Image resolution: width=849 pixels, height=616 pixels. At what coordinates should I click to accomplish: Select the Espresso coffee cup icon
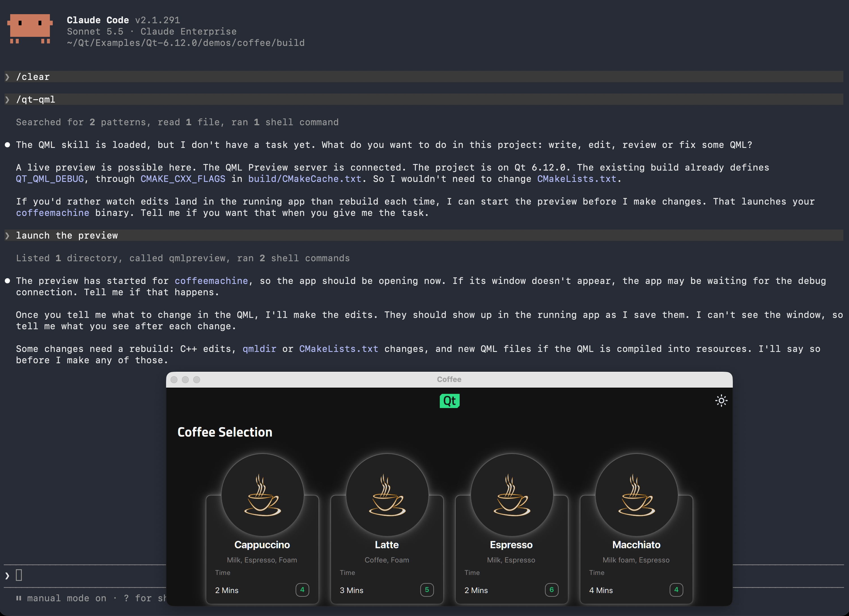click(x=512, y=495)
